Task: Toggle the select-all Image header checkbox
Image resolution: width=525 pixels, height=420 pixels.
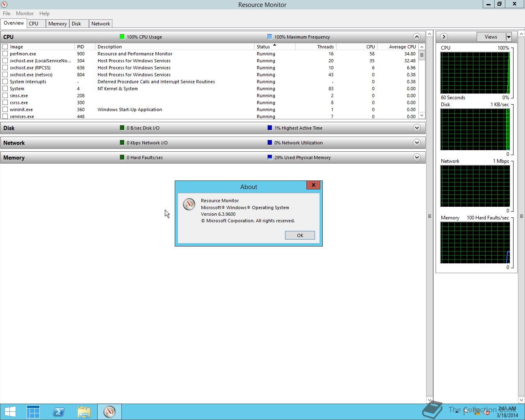Action: pyautogui.click(x=5, y=47)
